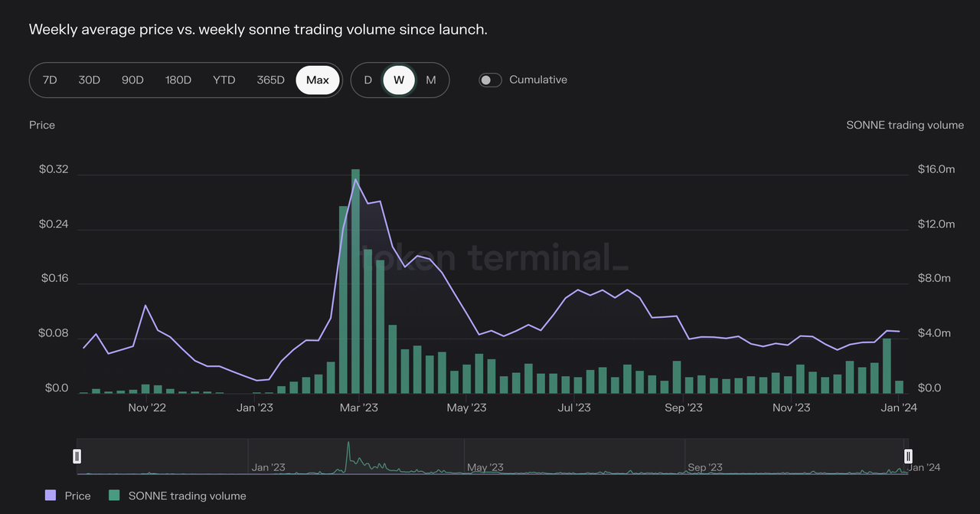Image resolution: width=980 pixels, height=514 pixels.
Task: Select the YTD time range
Action: (224, 80)
